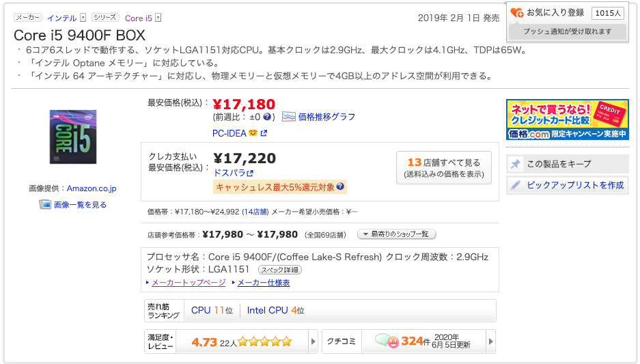Screen dimensions: 640x364
Task: Click the external link icon next to ドスパラ
Action: coord(250,173)
